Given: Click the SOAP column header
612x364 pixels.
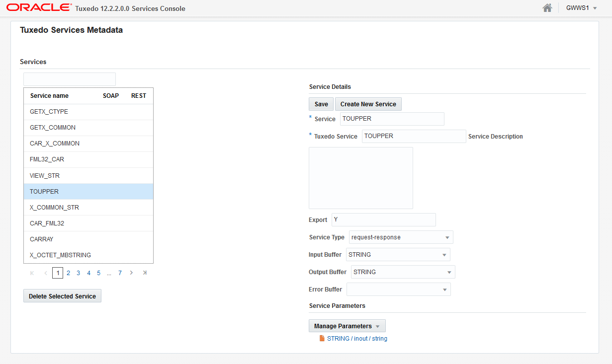Looking at the screenshot, I should 111,96.
